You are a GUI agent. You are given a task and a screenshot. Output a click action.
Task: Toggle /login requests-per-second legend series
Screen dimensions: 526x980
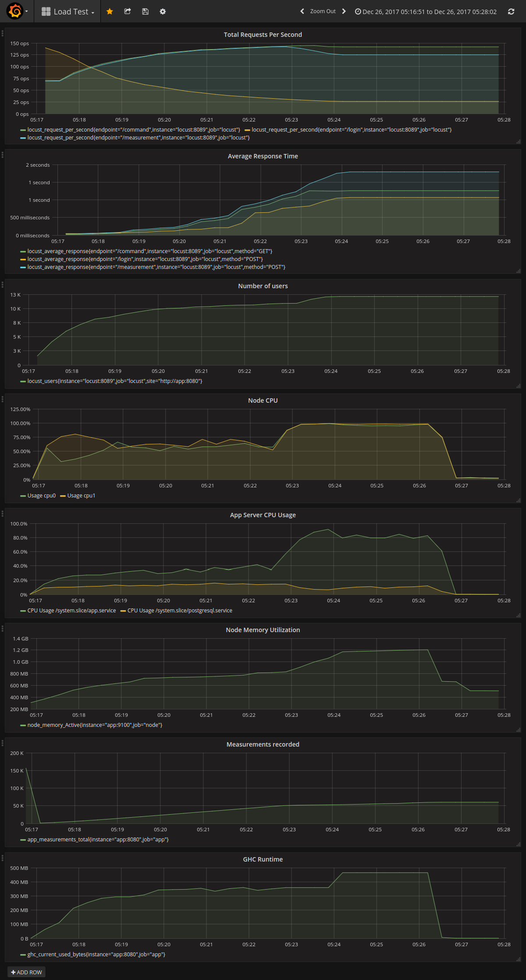pyautogui.click(x=352, y=130)
